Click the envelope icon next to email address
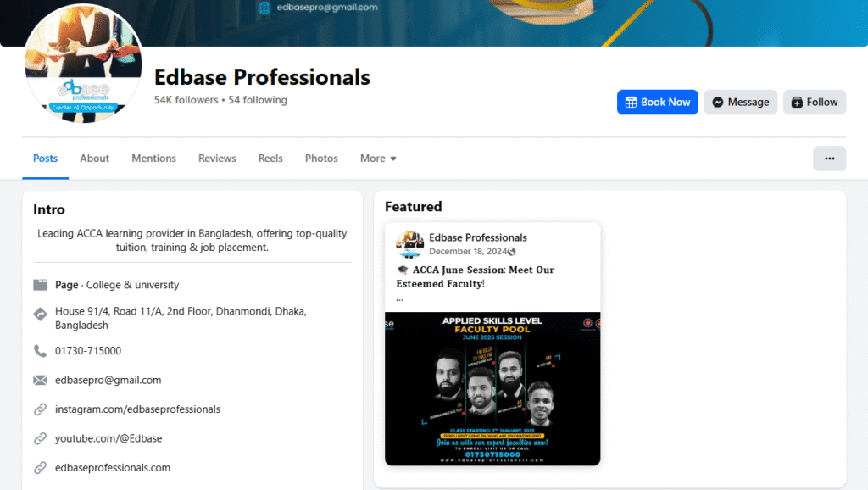This screenshot has width=868, height=490. (40, 381)
